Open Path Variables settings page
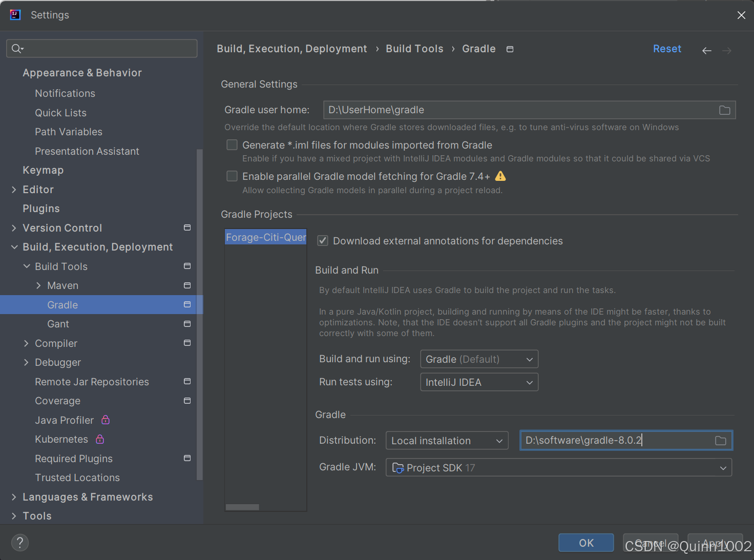This screenshot has width=754, height=560. (69, 132)
